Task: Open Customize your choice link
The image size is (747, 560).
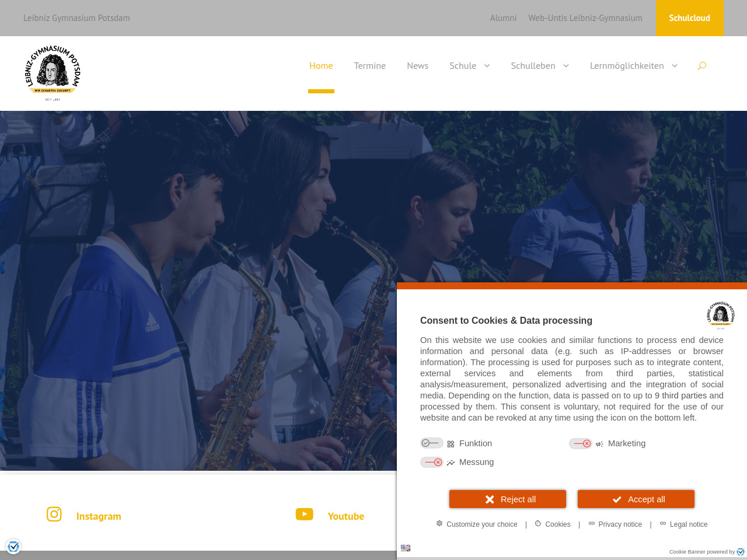Action: click(477, 524)
